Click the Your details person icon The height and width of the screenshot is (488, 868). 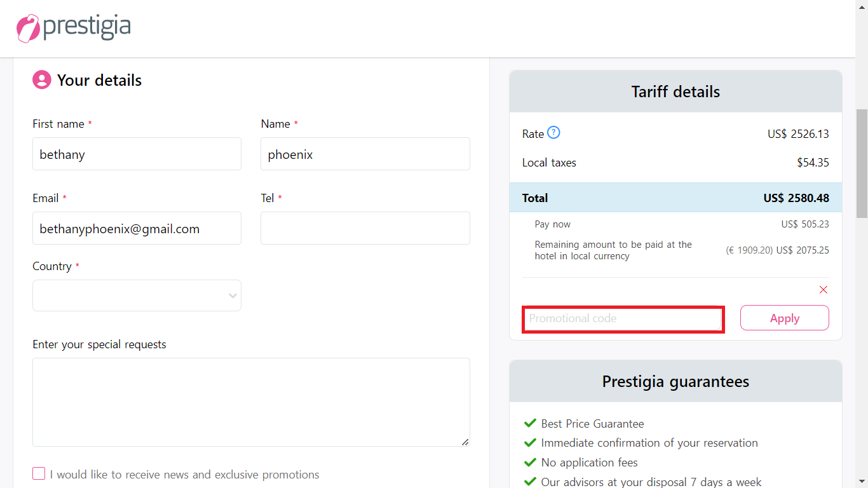pos(42,80)
